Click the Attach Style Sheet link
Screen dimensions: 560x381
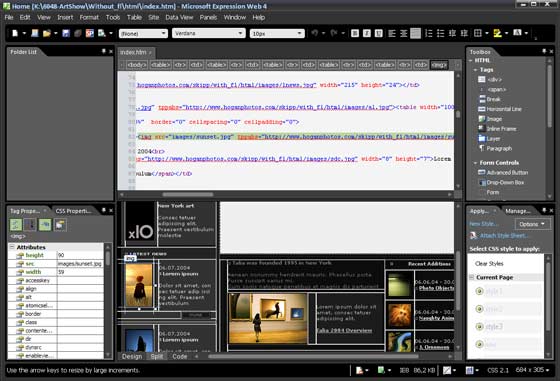503,236
